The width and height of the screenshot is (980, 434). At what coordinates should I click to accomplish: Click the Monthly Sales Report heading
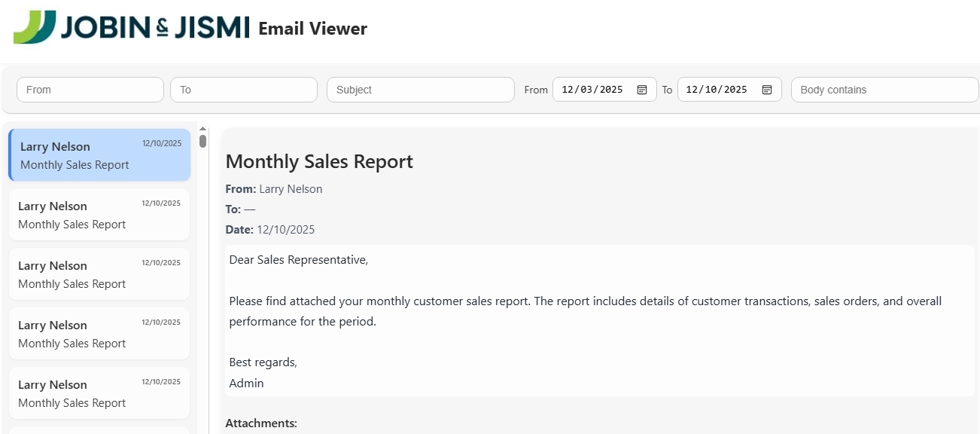pyautogui.click(x=319, y=162)
